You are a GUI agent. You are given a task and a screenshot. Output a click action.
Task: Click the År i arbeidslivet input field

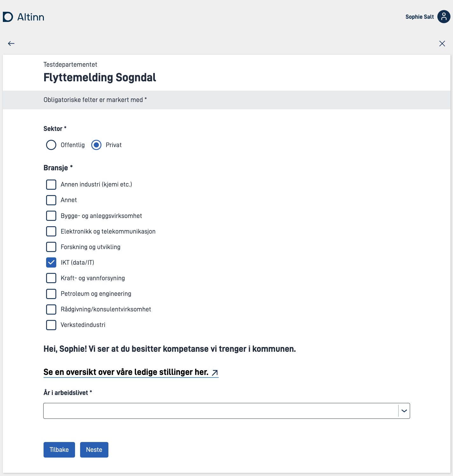[x=221, y=411]
